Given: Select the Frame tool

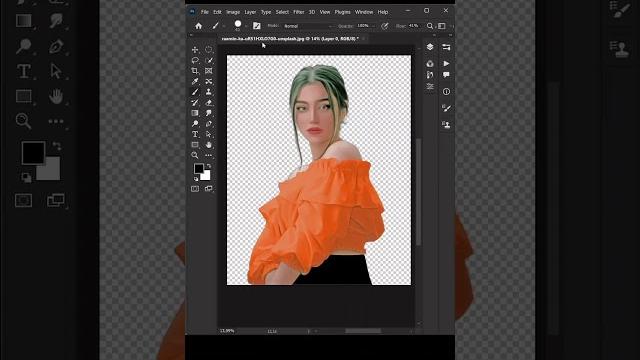Looking at the screenshot, I should 209,71.
